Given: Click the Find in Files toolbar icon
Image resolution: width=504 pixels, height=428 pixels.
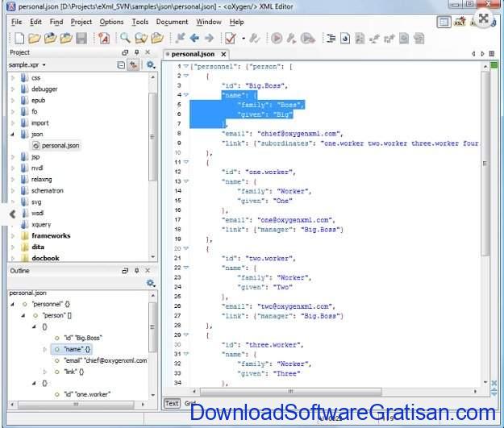Looking at the screenshot, I should [141, 39].
